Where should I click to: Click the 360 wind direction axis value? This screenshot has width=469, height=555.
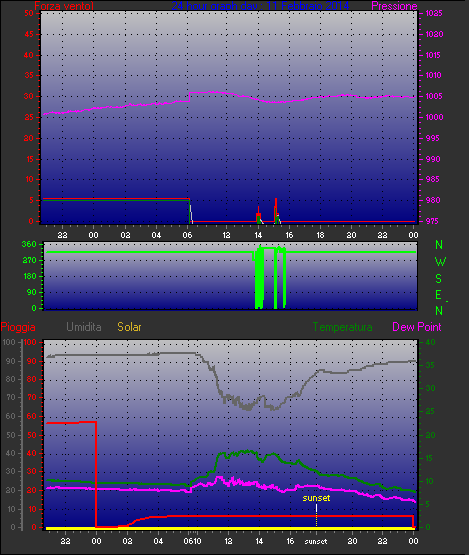pyautogui.click(x=29, y=244)
